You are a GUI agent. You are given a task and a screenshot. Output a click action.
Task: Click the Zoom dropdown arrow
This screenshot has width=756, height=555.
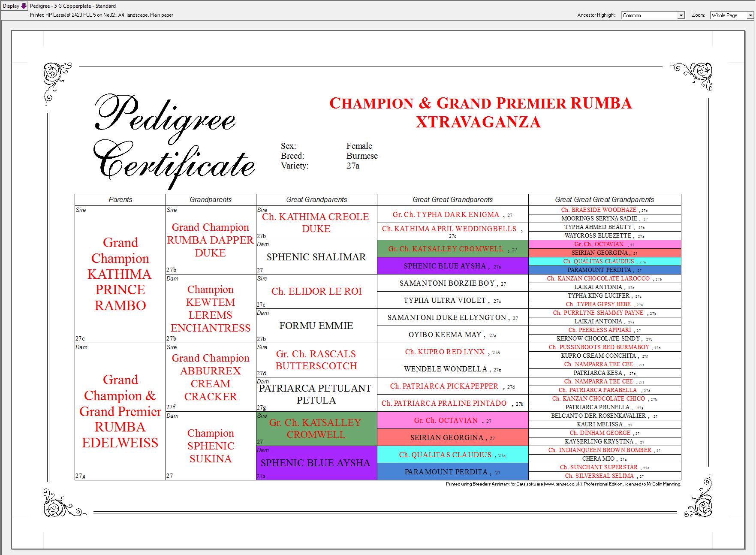(750, 15)
